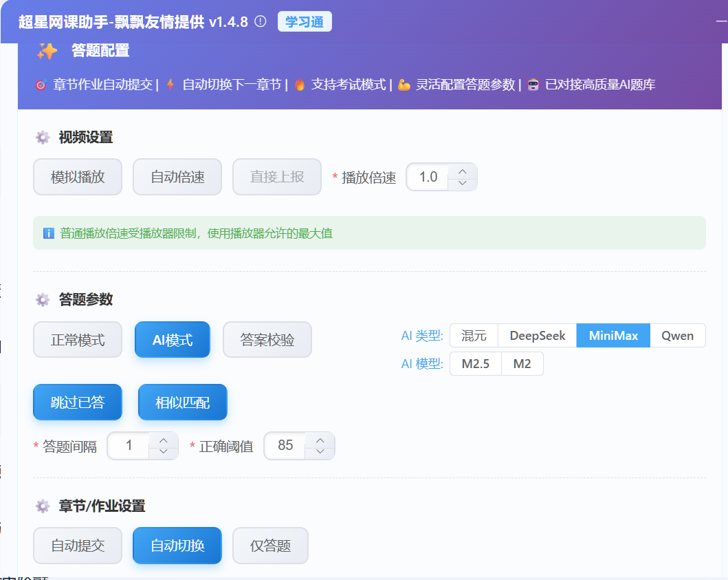Image resolution: width=728 pixels, height=580 pixels.
Task: Click the gear icon beside 视频设置
Action: tap(42, 137)
